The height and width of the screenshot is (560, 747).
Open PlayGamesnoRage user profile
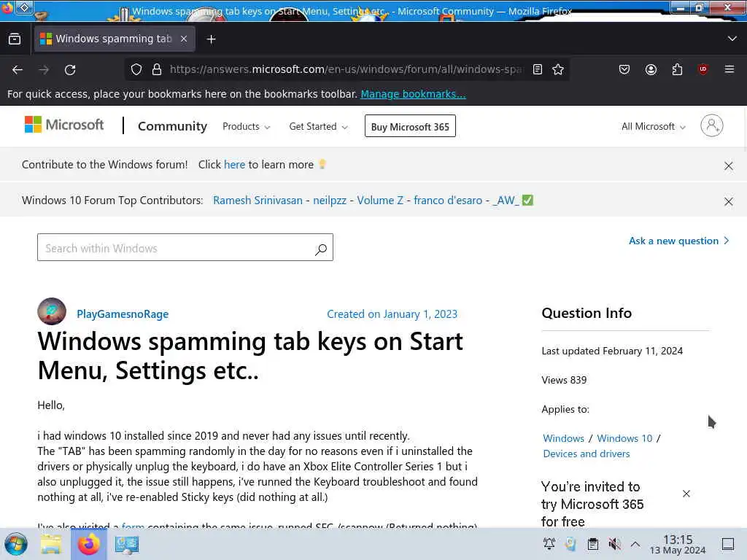[123, 314]
